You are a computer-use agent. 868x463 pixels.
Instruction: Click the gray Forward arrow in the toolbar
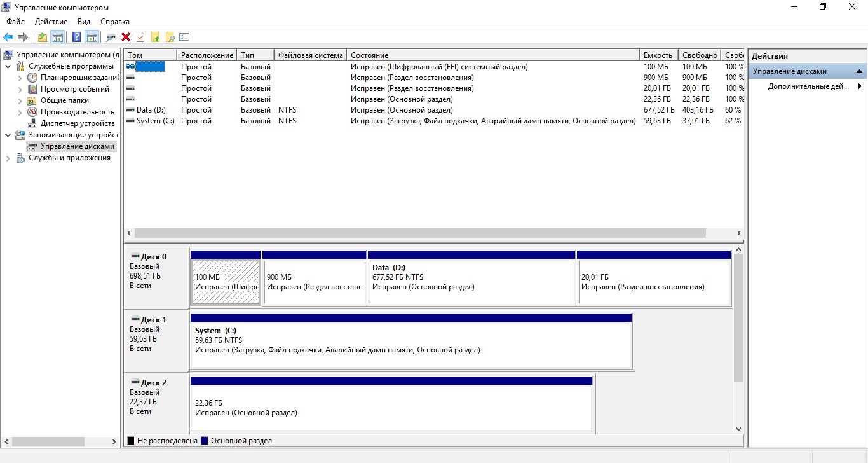click(23, 37)
